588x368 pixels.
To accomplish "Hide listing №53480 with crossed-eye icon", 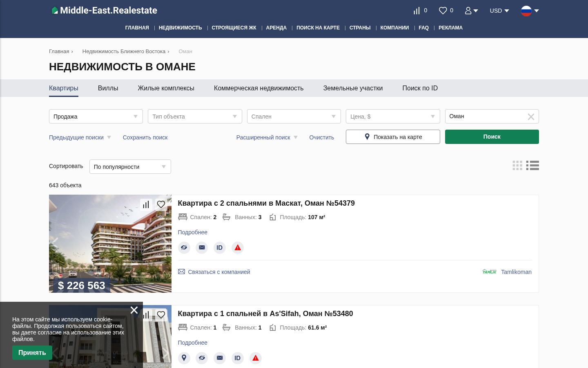I will pyautogui.click(x=202, y=358).
